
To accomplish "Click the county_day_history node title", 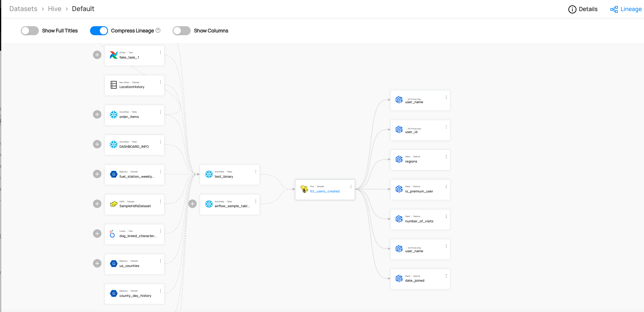I will pyautogui.click(x=135, y=296).
